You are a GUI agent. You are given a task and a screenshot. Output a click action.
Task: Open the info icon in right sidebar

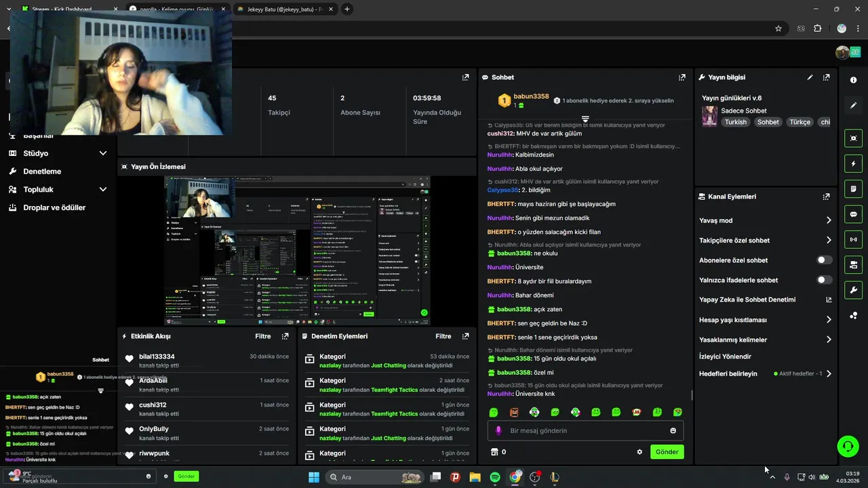853,80
